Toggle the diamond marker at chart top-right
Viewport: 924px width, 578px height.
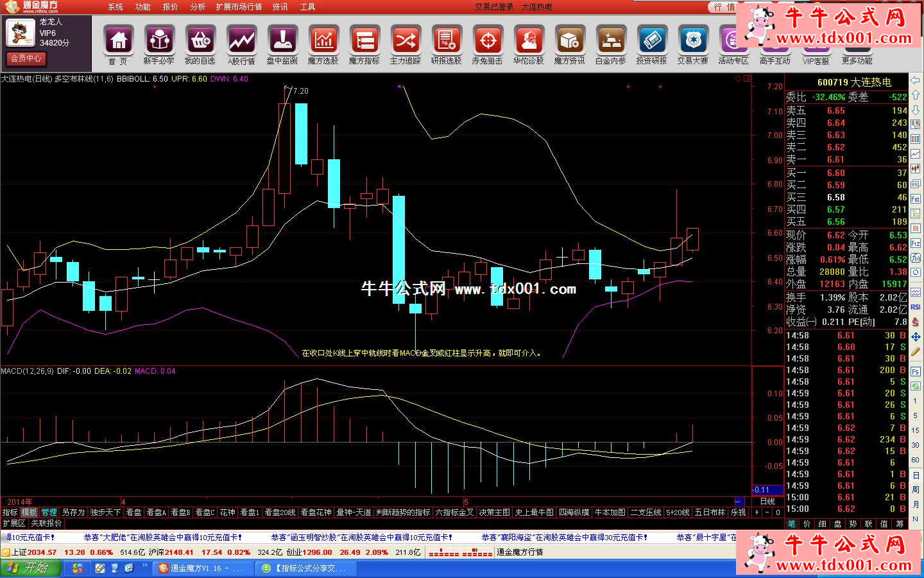click(x=738, y=79)
